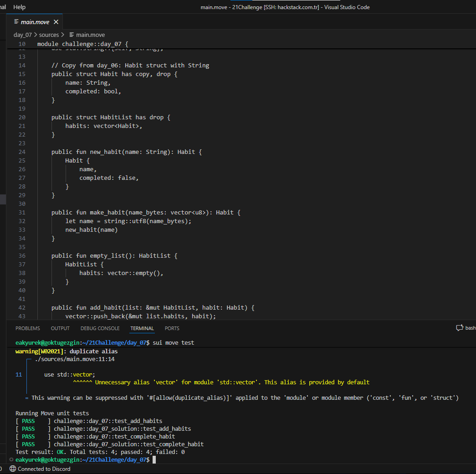
Task: Focus the terminal cursor at the last prompt
Action: click(x=154, y=460)
